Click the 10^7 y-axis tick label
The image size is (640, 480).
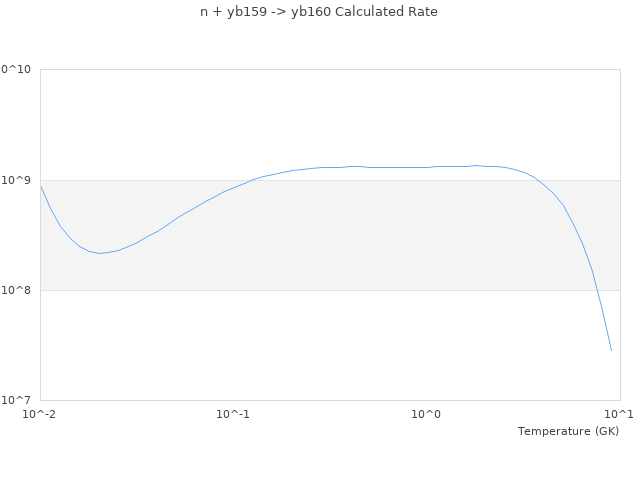(x=18, y=400)
